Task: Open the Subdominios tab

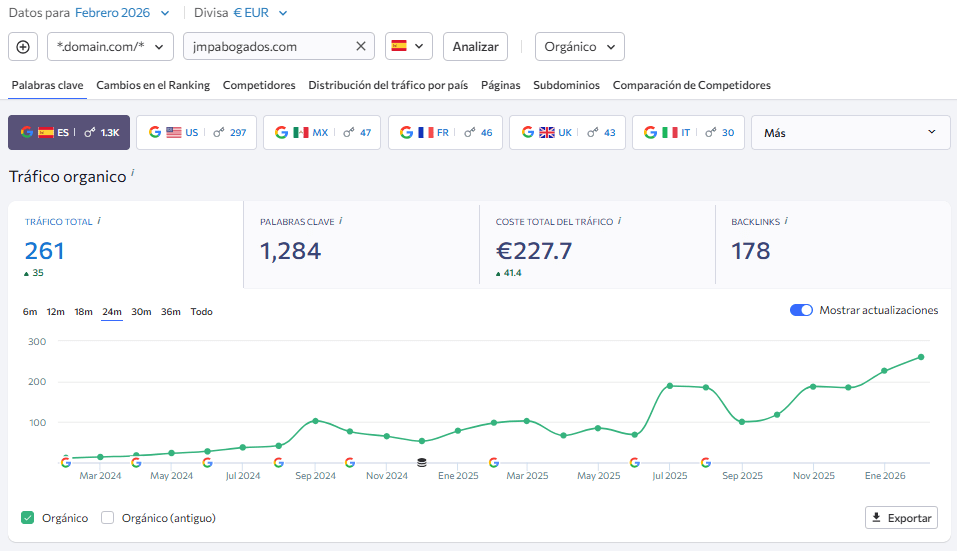Action: click(566, 85)
